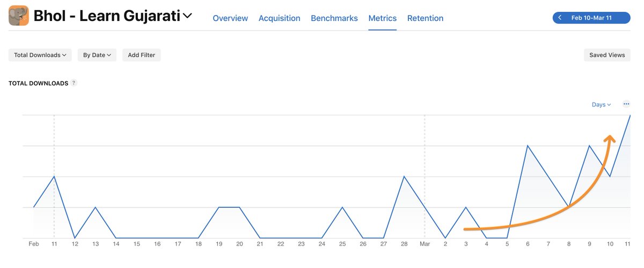
Task: Open the Retention tab
Action: [x=425, y=18]
